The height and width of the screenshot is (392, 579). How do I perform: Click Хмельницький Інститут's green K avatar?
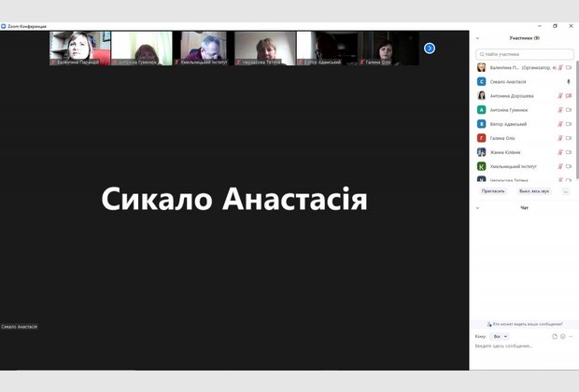pyautogui.click(x=481, y=166)
